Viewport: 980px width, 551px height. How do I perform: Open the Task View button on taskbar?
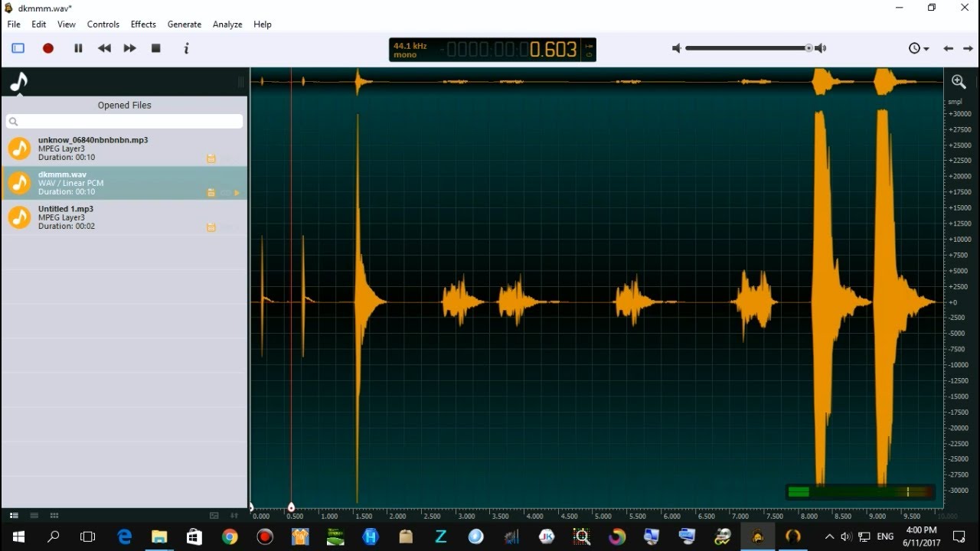[88, 537]
